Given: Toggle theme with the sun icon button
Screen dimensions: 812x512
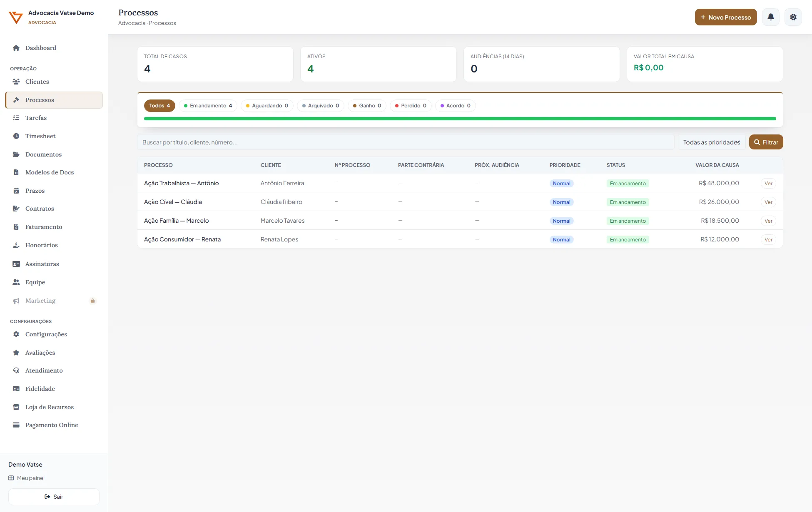Looking at the screenshot, I should tap(793, 17).
